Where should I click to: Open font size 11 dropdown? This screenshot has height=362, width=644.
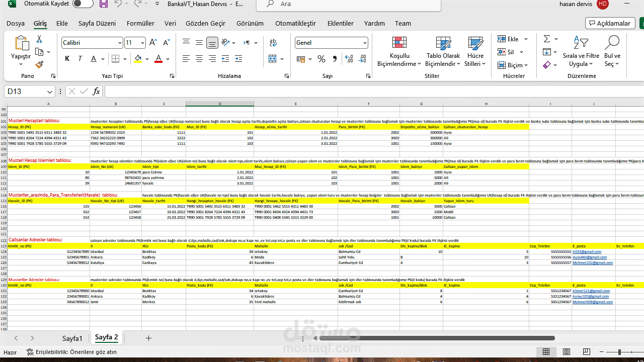coord(142,43)
